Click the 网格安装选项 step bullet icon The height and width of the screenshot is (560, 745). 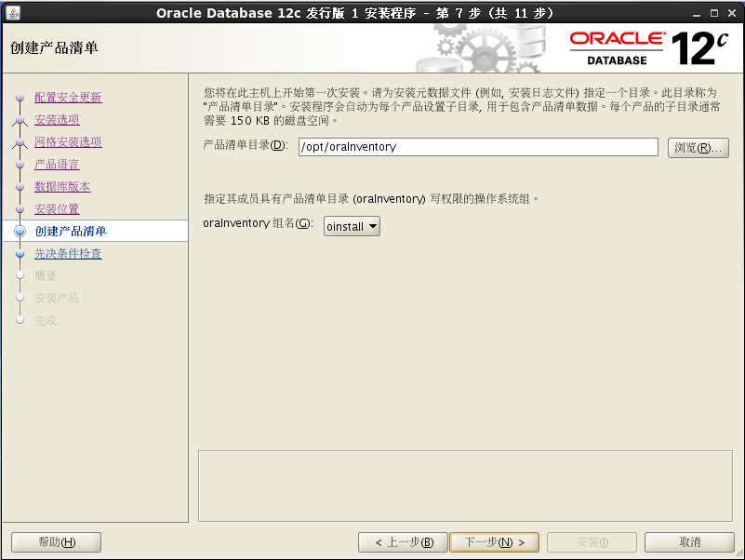coord(20,142)
